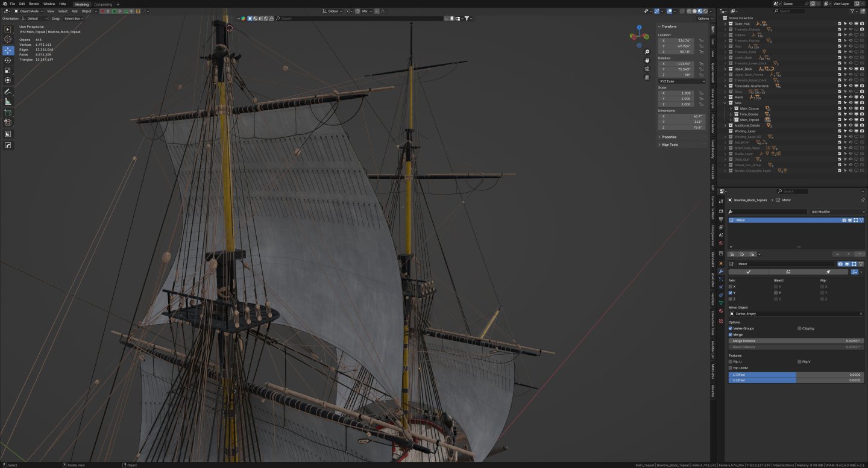Open the Object Data green triangle tab

(x=721, y=303)
